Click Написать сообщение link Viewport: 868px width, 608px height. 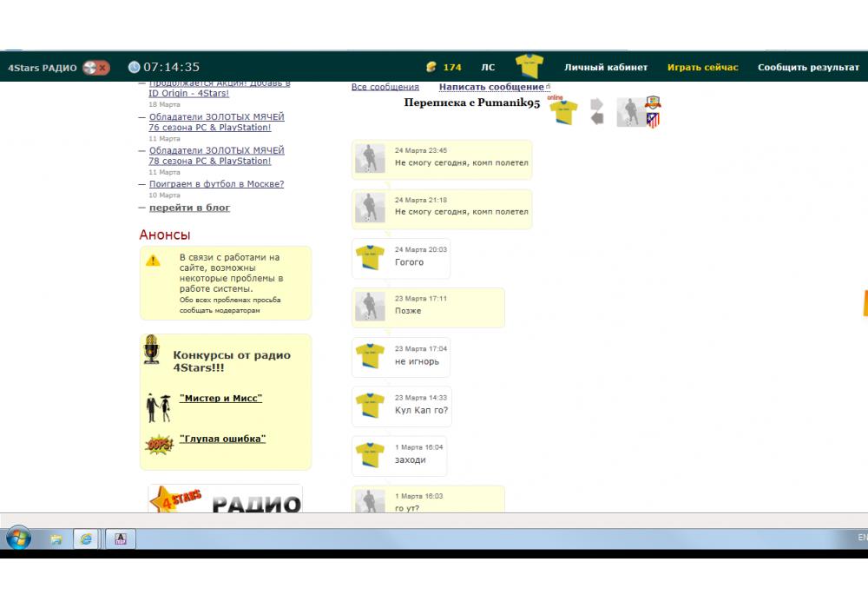pyautogui.click(x=491, y=87)
